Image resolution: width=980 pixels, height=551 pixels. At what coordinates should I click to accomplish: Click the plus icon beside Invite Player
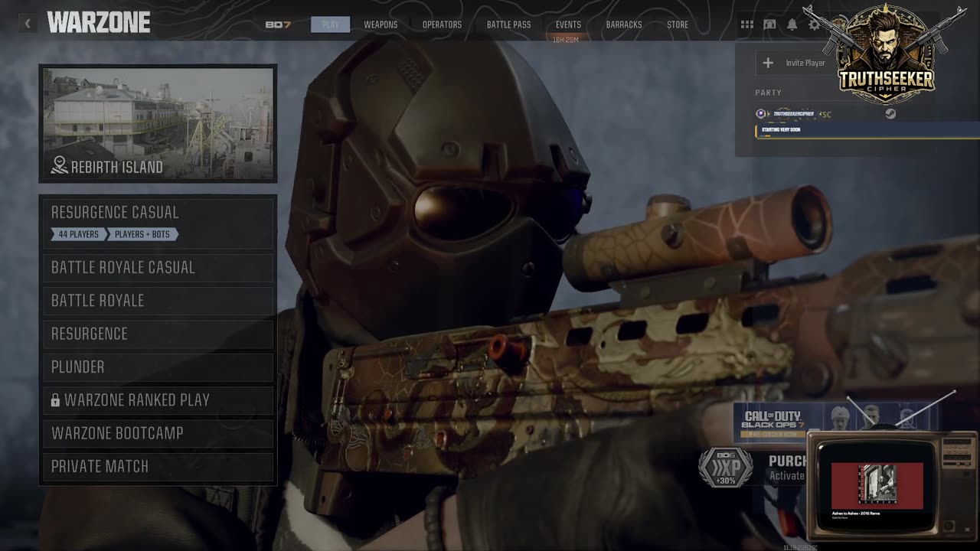pos(768,63)
